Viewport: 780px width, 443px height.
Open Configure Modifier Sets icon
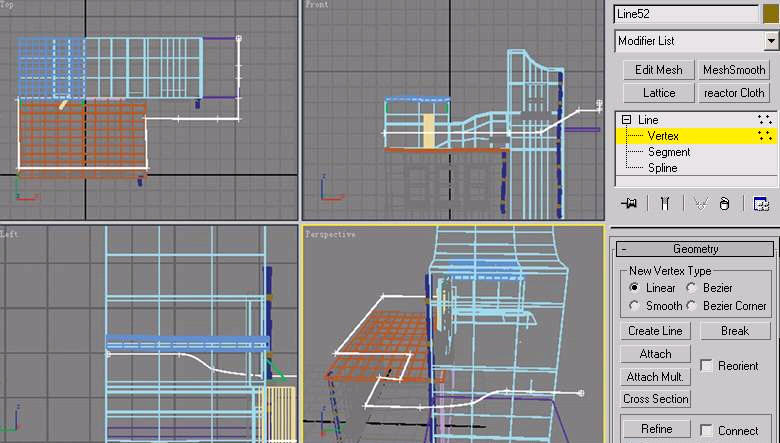coord(761,203)
